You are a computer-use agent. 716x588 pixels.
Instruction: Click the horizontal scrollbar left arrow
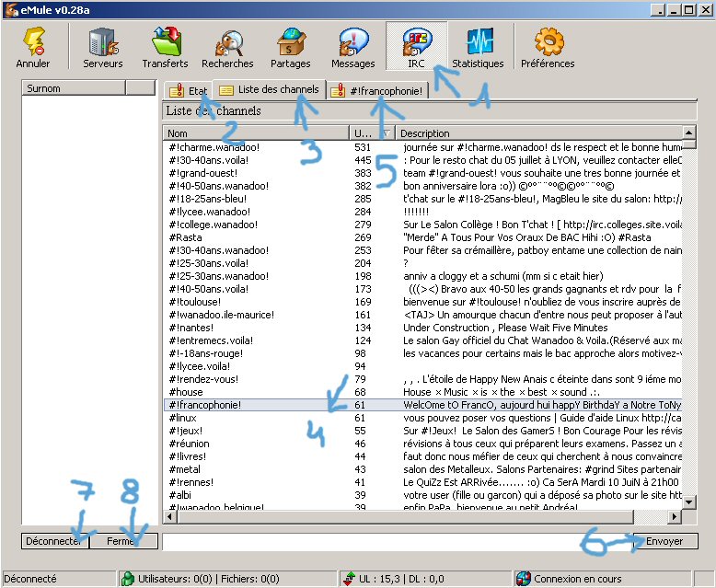click(170, 517)
